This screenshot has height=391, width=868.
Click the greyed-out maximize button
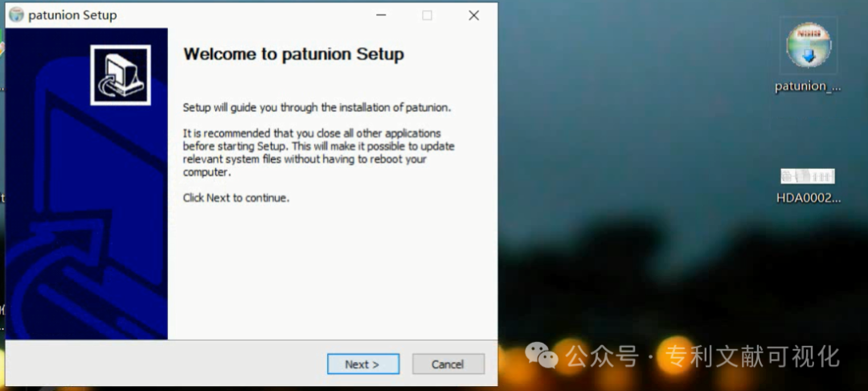427,15
